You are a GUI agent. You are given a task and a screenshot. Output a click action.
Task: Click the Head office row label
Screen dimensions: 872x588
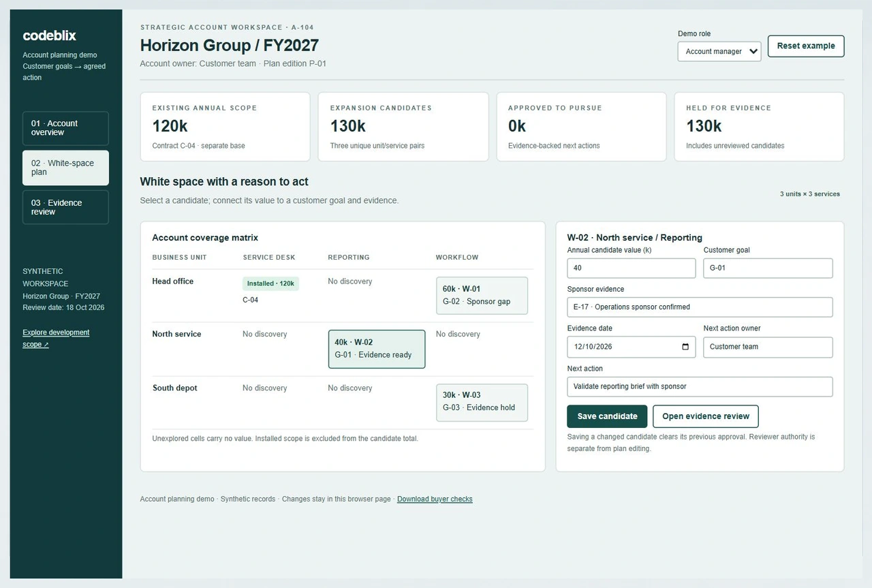pos(172,281)
